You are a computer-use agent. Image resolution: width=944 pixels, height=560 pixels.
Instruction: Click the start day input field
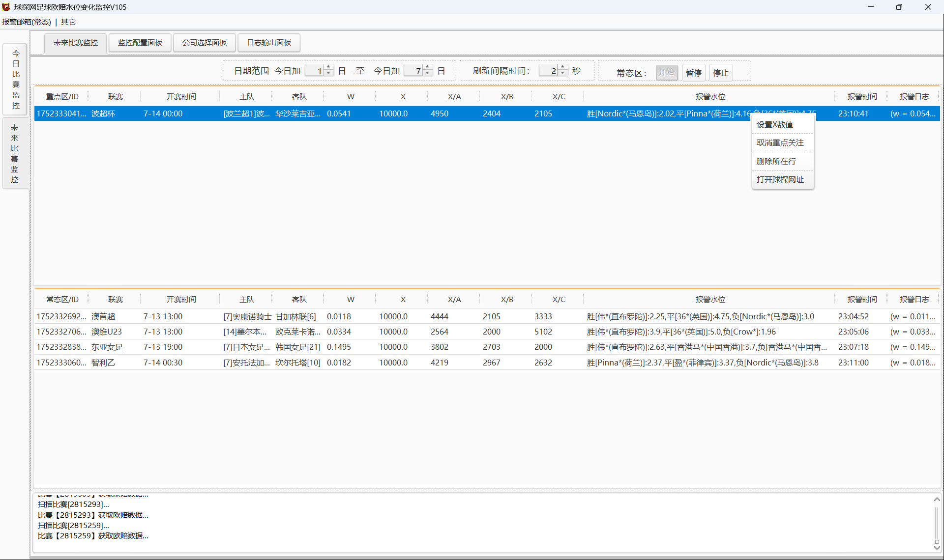tap(315, 71)
